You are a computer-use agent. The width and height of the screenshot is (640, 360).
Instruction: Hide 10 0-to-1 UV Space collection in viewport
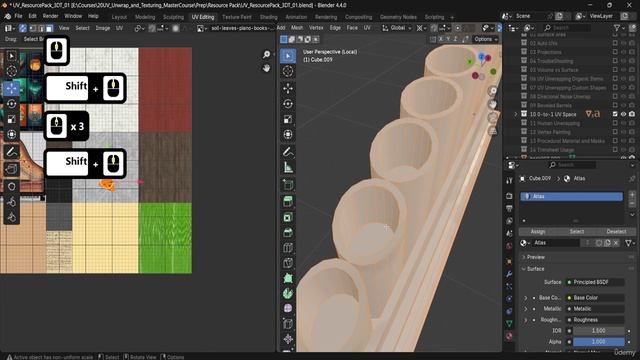tap(623, 114)
